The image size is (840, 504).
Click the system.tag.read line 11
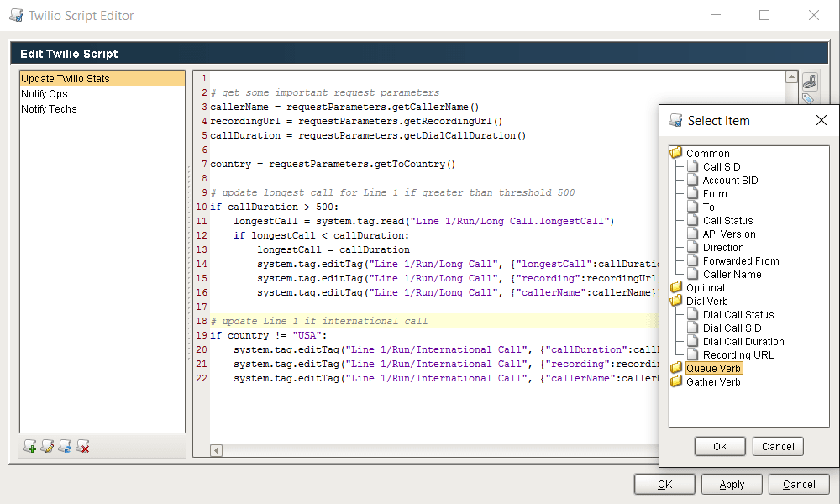(x=423, y=221)
